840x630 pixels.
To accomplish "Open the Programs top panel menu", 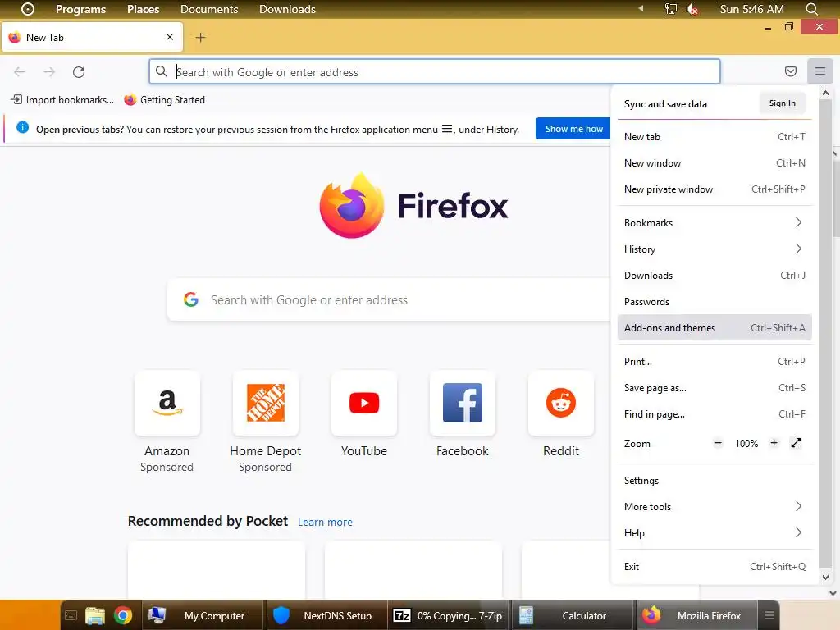I will tap(81, 9).
